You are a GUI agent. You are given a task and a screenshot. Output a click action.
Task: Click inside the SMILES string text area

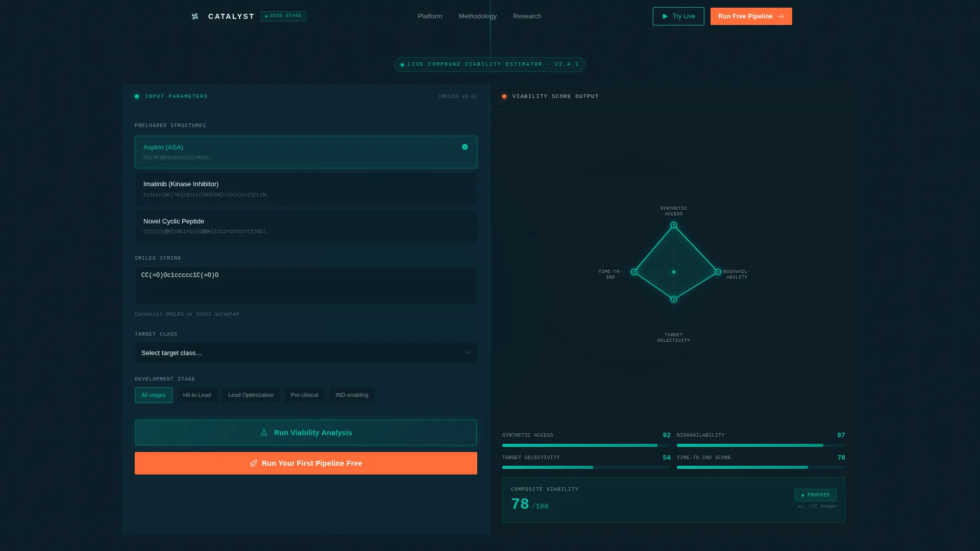coord(306,286)
